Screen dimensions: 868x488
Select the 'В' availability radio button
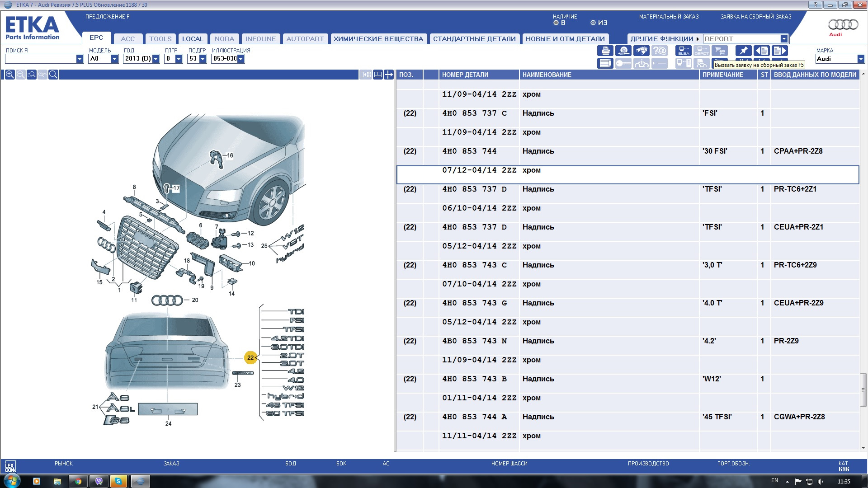pyautogui.click(x=556, y=23)
